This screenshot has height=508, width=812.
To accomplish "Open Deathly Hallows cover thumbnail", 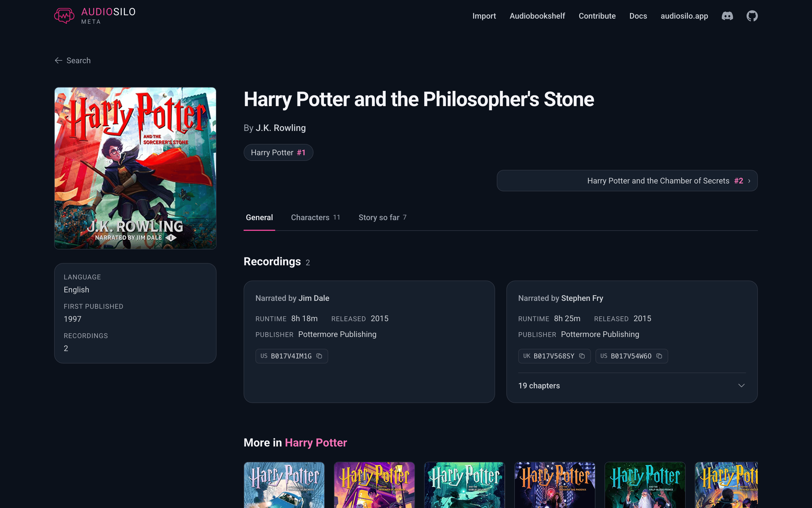I will 726,485.
